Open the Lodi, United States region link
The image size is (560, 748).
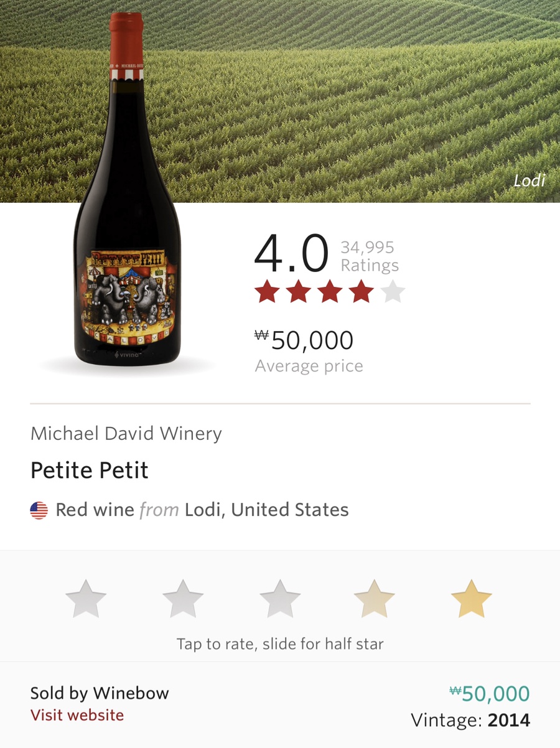[x=267, y=510]
